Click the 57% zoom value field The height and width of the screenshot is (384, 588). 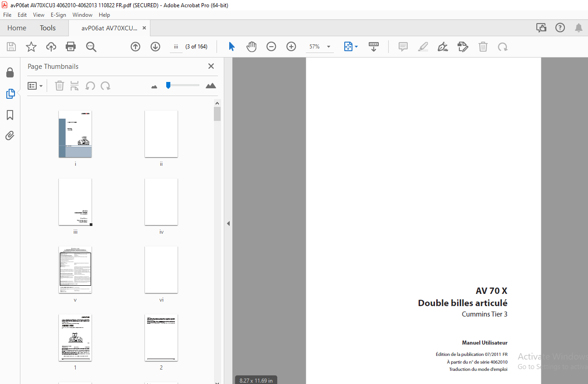pyautogui.click(x=314, y=47)
